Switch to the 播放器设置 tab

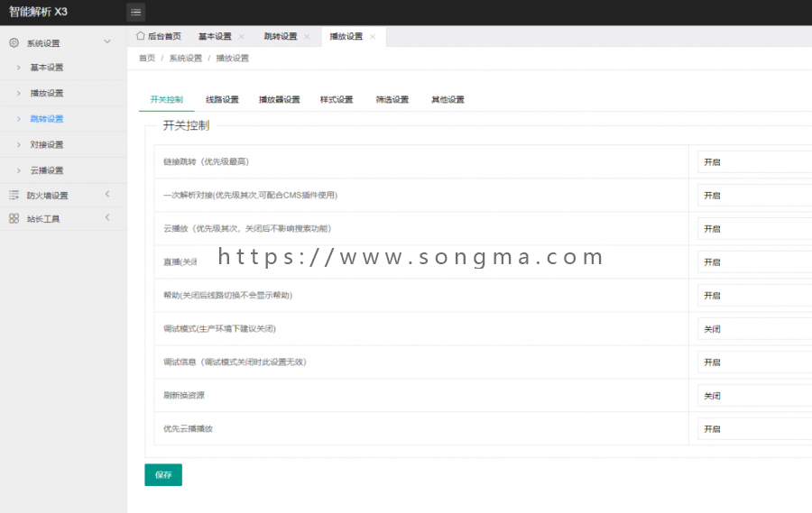pyautogui.click(x=279, y=99)
